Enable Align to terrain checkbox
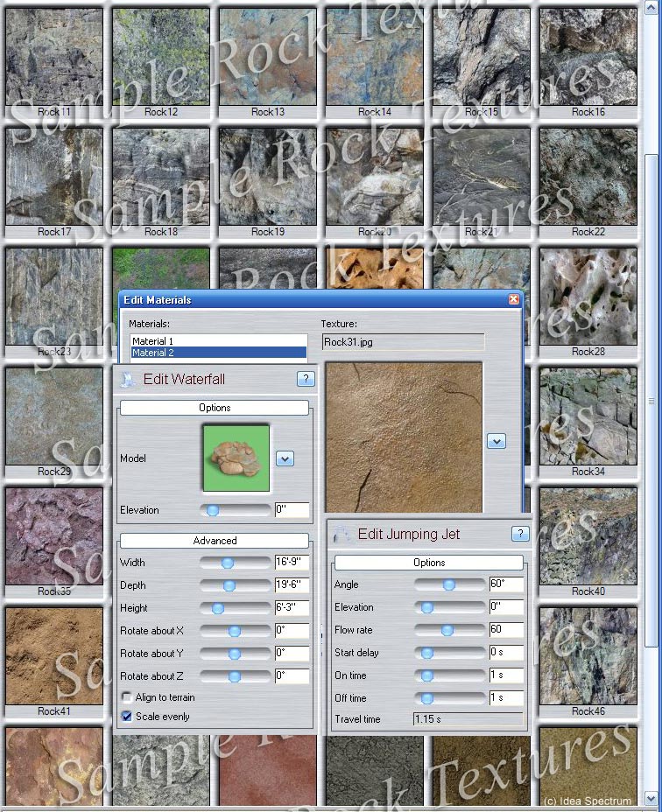 (126, 697)
